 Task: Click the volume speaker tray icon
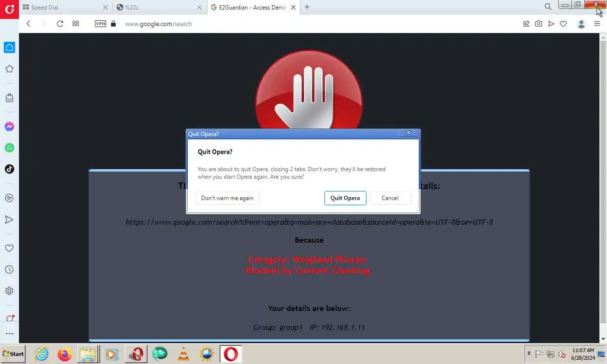[x=562, y=354]
